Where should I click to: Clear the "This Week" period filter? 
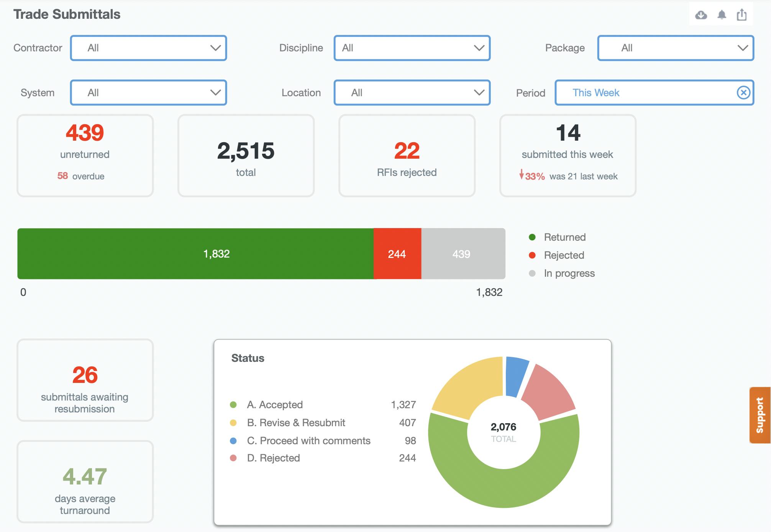[742, 92]
